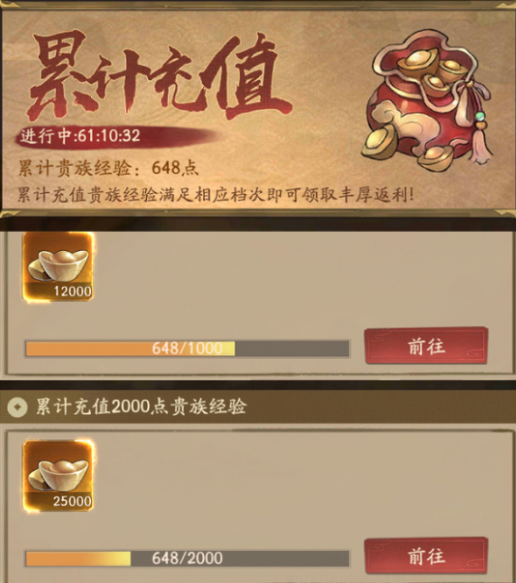
Task: Click the gold ingot at the pouch's lower left
Action: coord(380,142)
